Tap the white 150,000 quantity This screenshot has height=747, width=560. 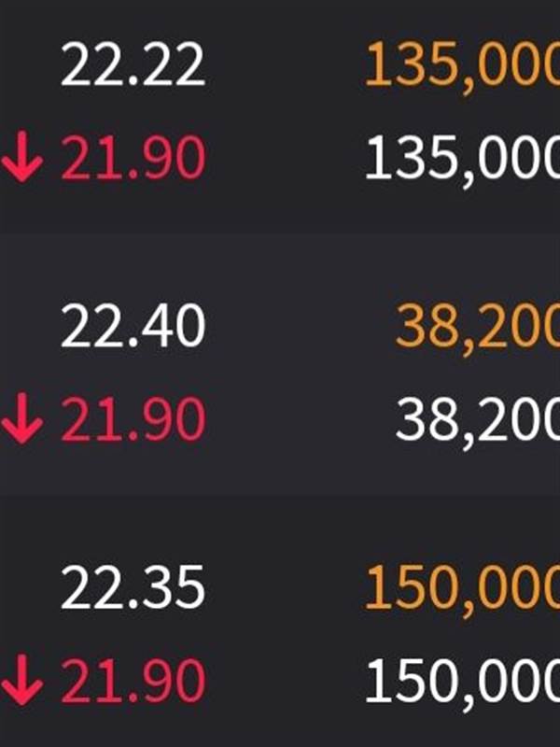tap(462, 684)
